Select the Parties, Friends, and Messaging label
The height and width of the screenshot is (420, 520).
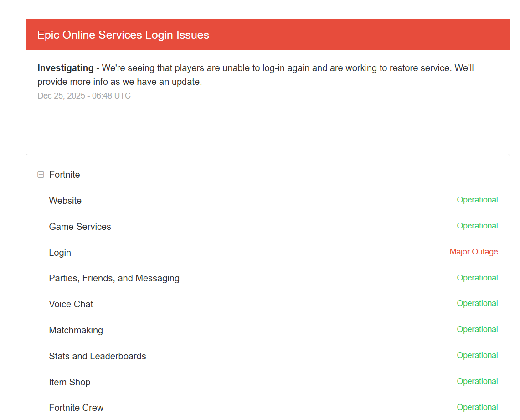(x=114, y=278)
